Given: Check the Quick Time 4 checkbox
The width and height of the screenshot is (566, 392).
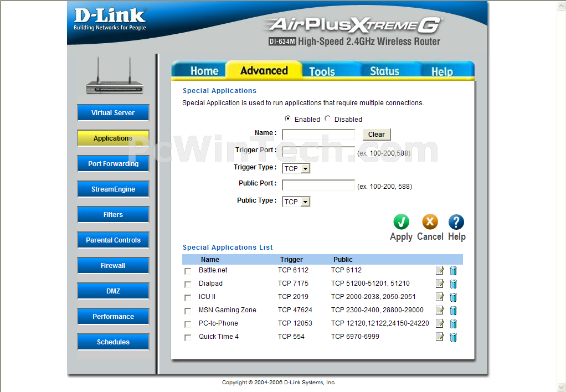Looking at the screenshot, I should [x=188, y=338].
